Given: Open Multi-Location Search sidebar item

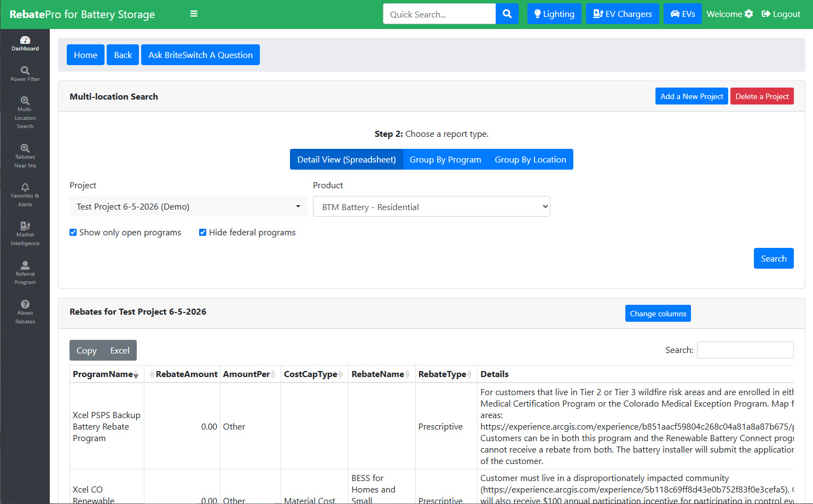Looking at the screenshot, I should point(25,113).
